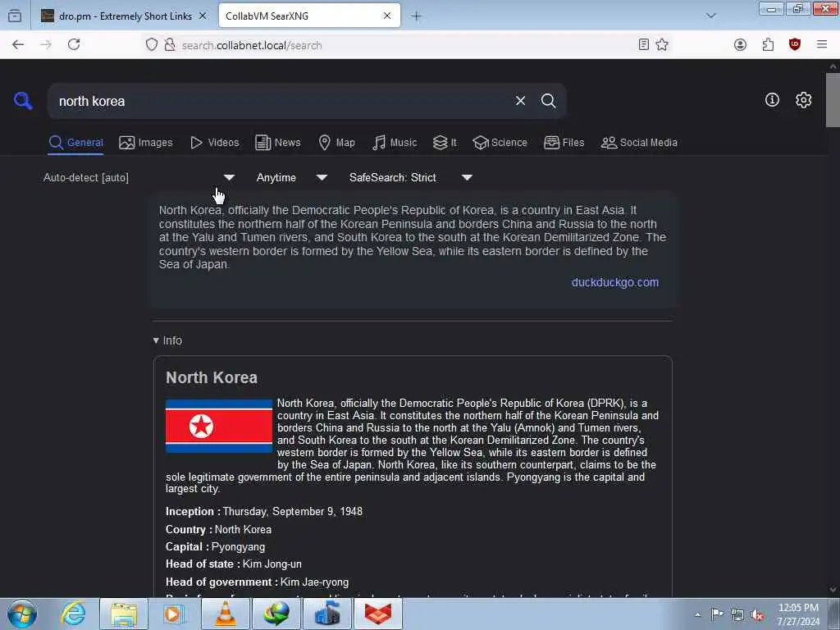Click the Head of government Kim Jae-ryong line
The image size is (840, 630).
(x=257, y=582)
